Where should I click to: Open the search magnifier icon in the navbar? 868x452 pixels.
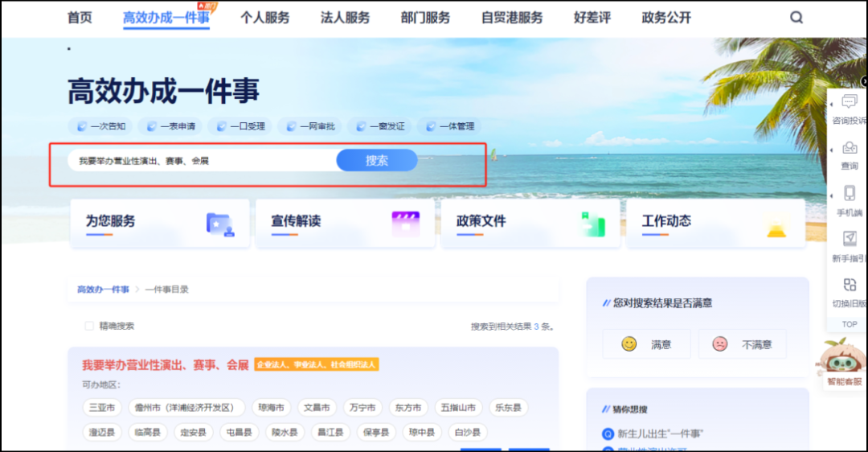pyautogui.click(x=796, y=18)
